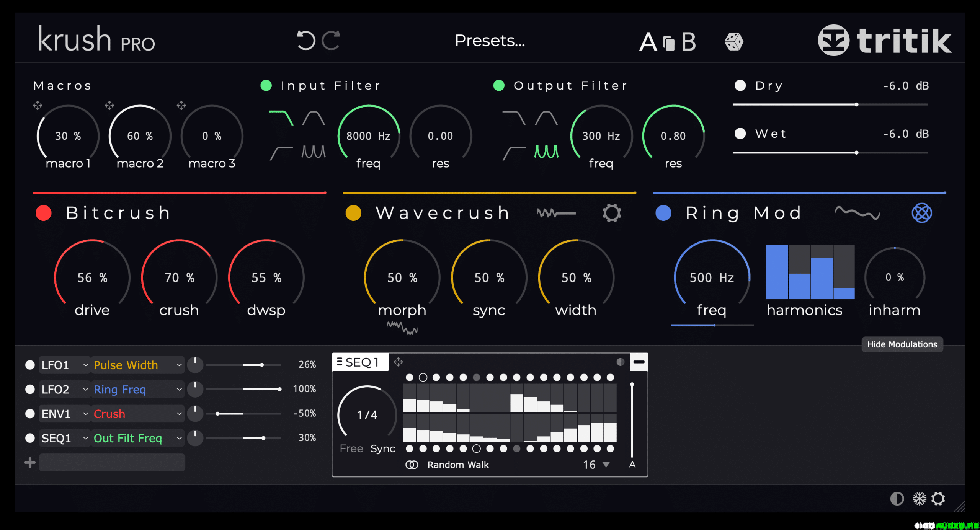Screen dimensions: 980x530
Task: Toggle the Output Filter power dot
Action: click(x=499, y=85)
